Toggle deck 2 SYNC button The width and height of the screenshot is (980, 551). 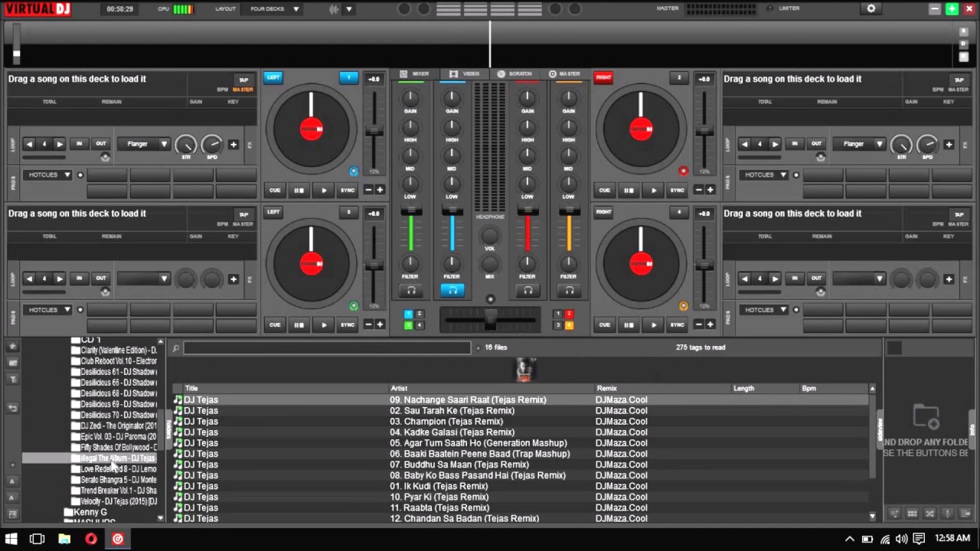(x=678, y=190)
